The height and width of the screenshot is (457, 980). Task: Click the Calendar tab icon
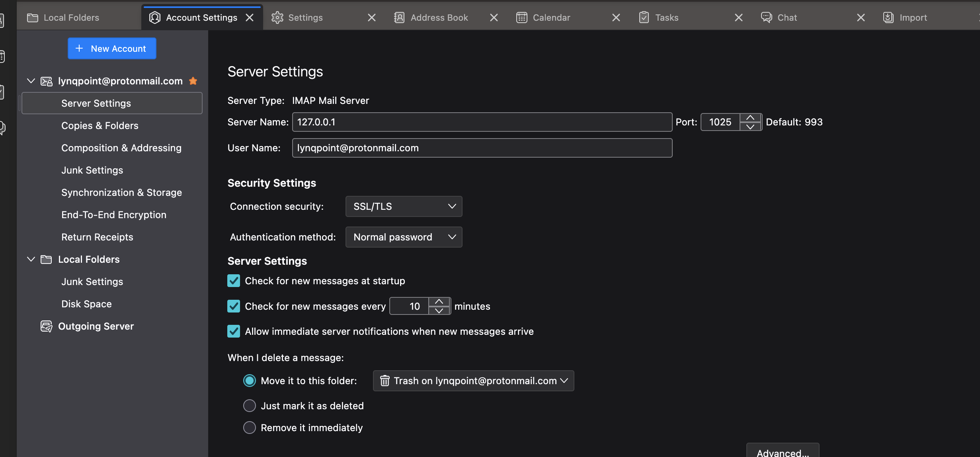point(521,18)
